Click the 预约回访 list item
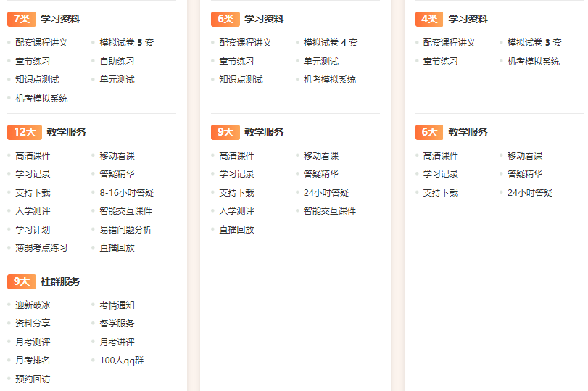 point(33,379)
